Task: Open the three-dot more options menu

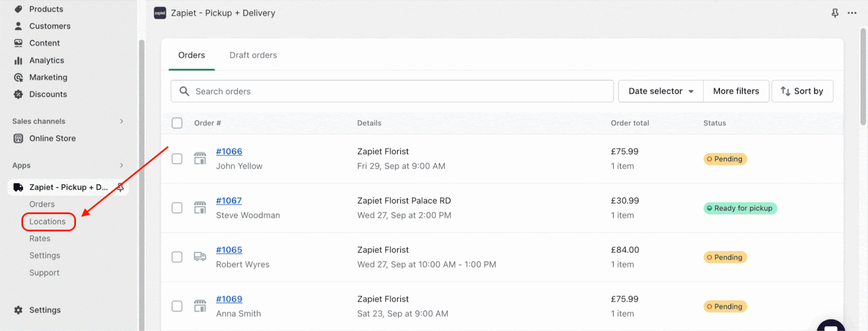Action: pos(852,13)
